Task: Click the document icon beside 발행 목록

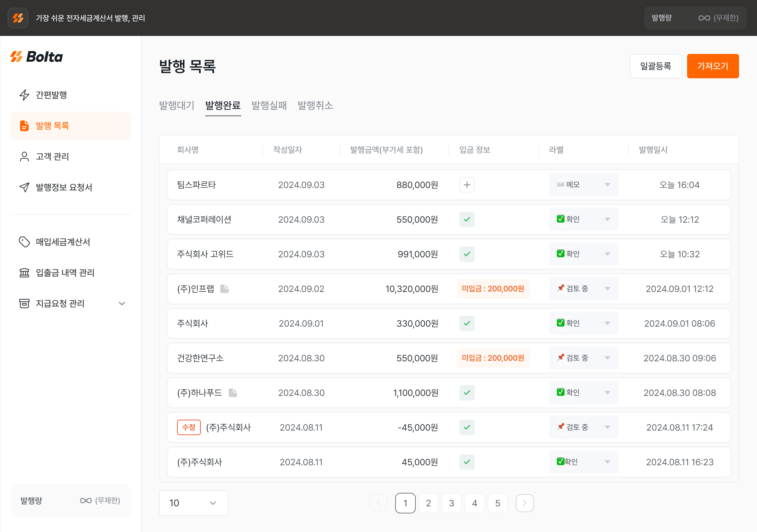Action: tap(24, 126)
